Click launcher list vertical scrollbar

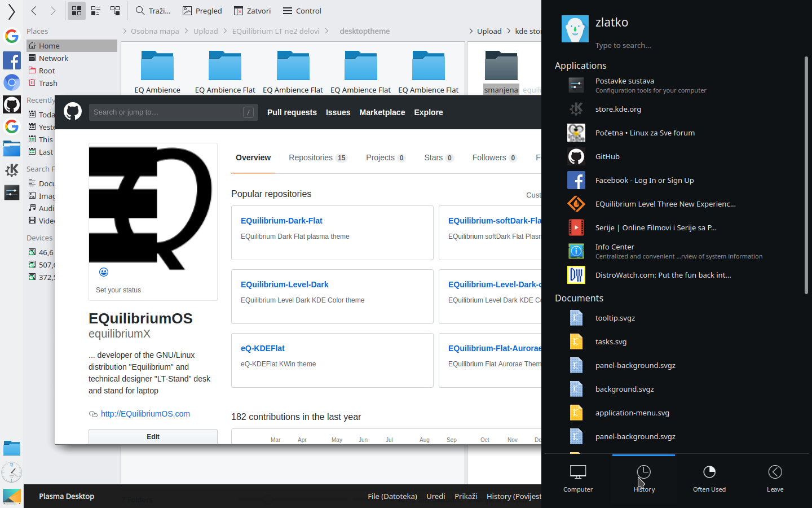(806, 175)
